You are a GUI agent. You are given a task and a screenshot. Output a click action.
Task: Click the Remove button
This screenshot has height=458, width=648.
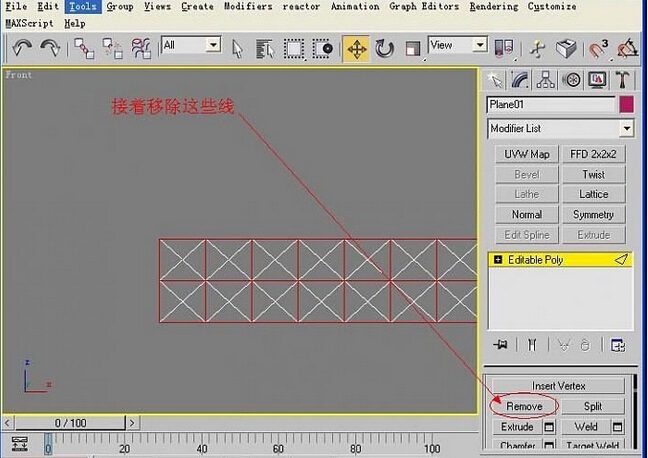coord(524,406)
